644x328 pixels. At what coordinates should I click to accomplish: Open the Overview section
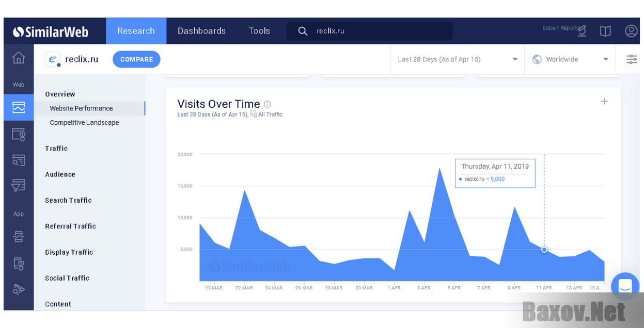pyautogui.click(x=60, y=94)
